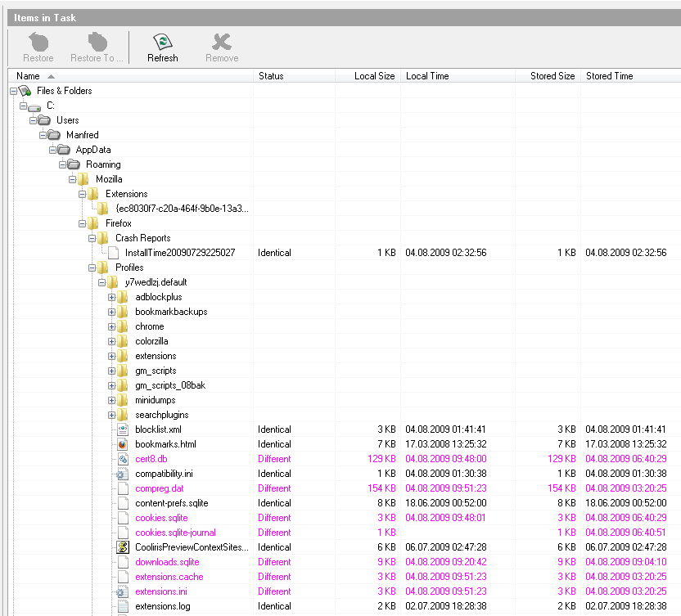Select the InstallTime20090729225027 file
681x616 pixels.
179,253
